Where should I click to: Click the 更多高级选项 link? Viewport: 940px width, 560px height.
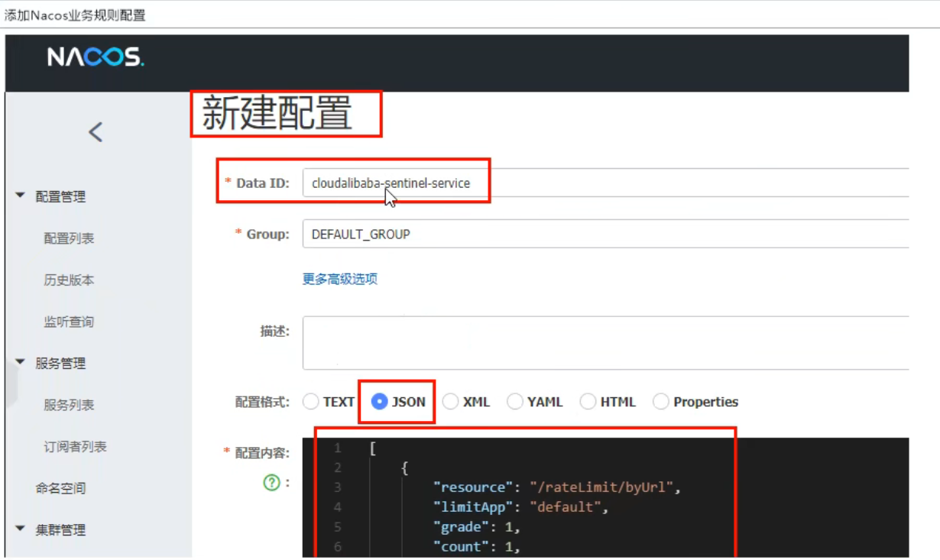340,279
